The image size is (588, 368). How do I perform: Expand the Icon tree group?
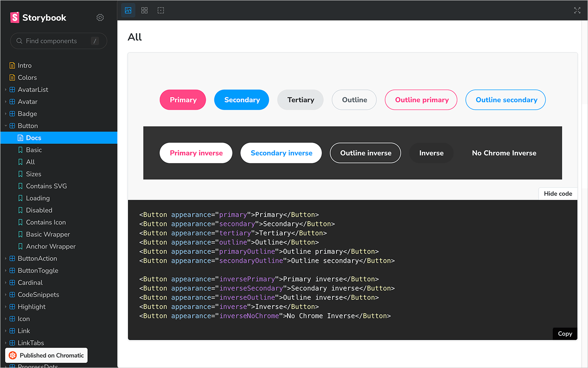[6, 319]
